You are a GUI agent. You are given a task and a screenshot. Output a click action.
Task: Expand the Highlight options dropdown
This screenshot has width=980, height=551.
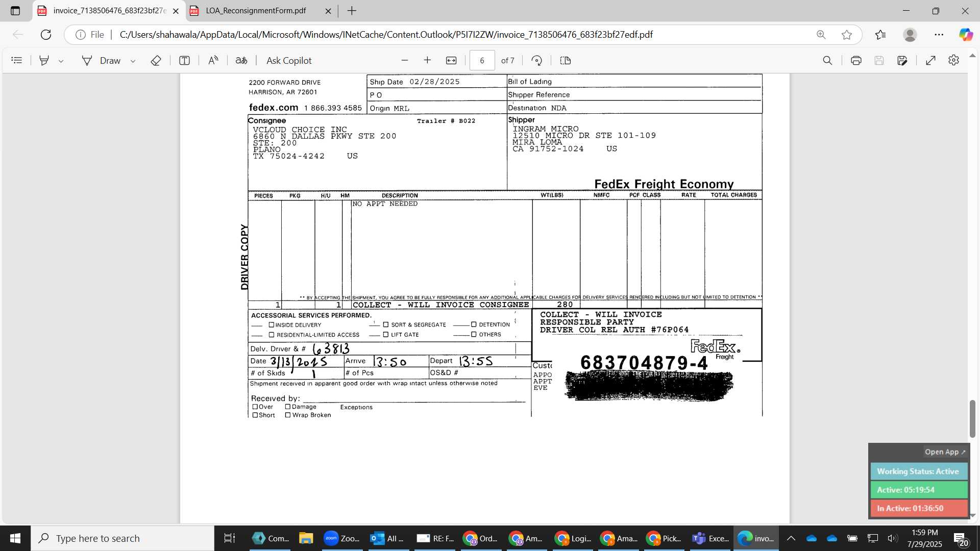(61, 61)
